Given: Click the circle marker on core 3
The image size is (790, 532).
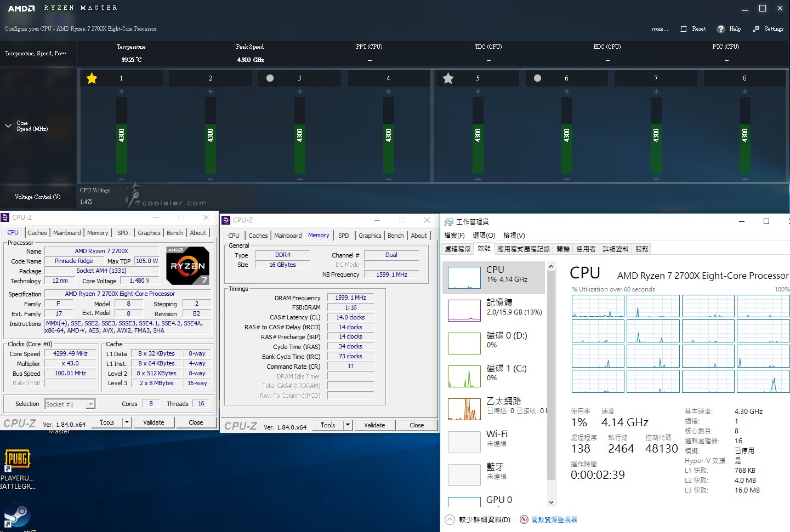Looking at the screenshot, I should (x=270, y=78).
